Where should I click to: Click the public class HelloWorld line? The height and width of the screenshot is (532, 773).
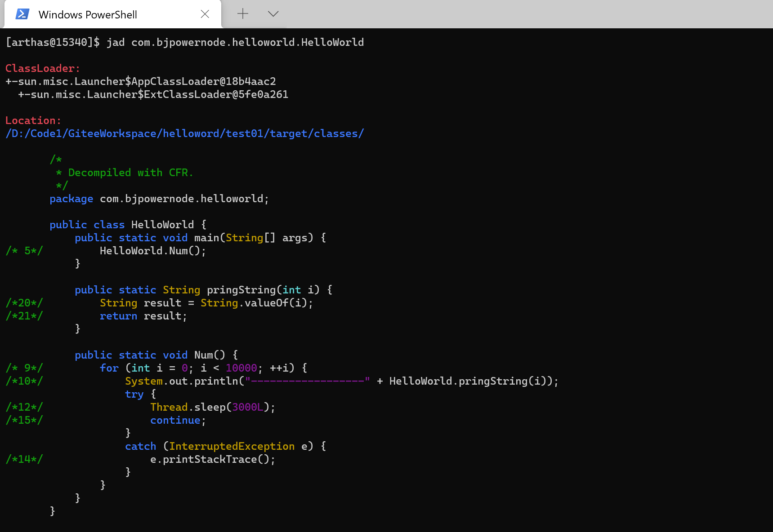(128, 225)
